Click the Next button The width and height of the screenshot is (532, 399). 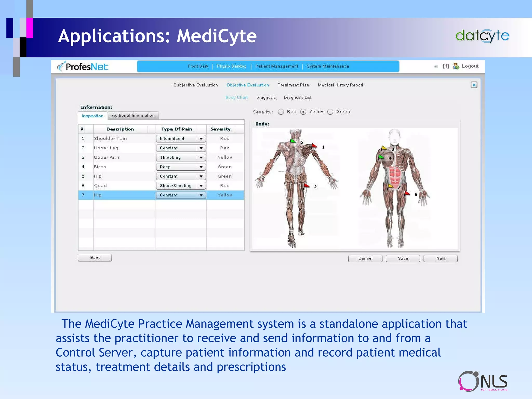(441, 258)
